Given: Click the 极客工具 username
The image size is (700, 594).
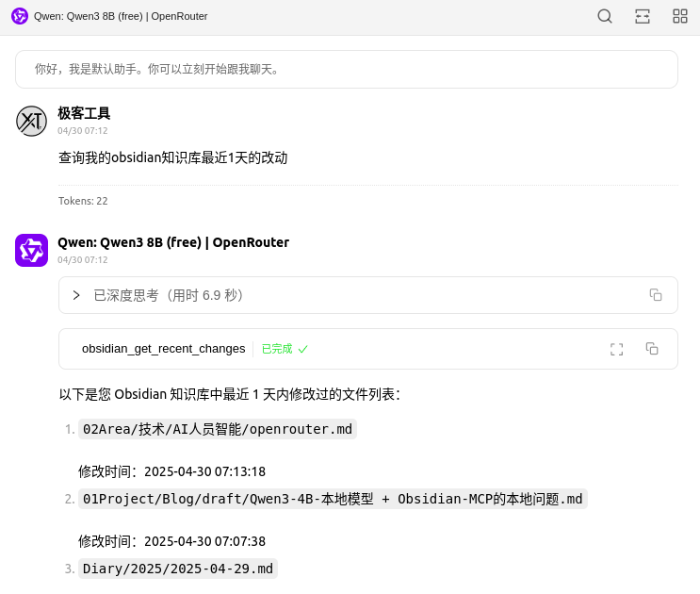Looking at the screenshot, I should 84,113.
